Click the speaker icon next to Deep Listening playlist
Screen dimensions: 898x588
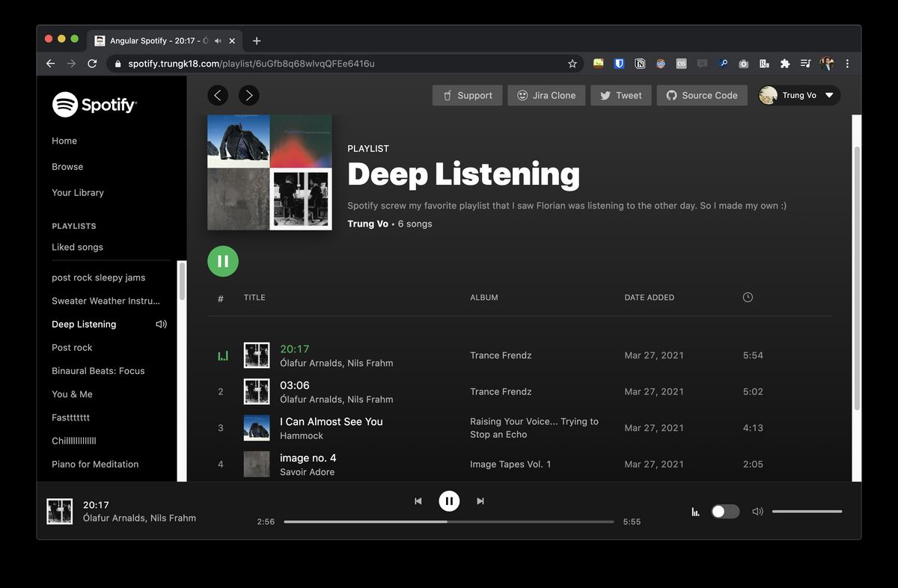[x=160, y=324]
